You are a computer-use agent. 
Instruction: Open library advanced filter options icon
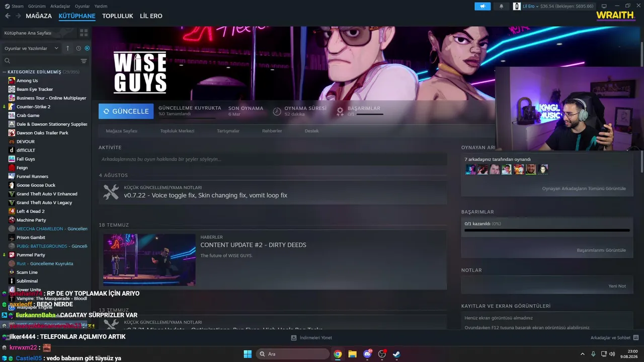click(84, 61)
